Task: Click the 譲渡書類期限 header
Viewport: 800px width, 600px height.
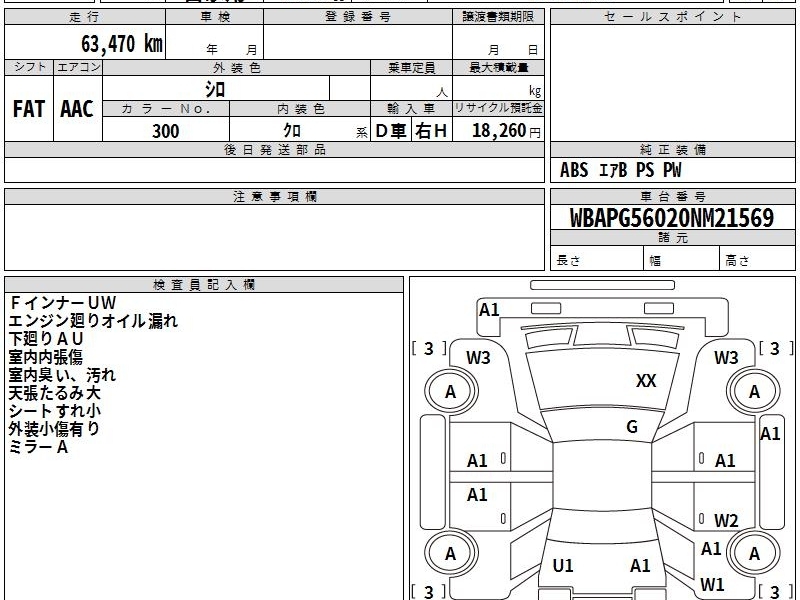Action: [498, 17]
